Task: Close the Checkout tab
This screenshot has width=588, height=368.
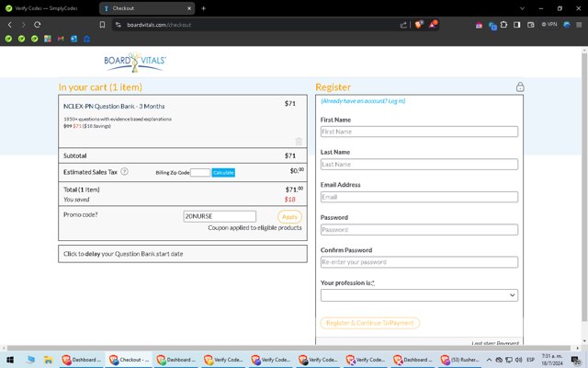Action: coord(189,8)
